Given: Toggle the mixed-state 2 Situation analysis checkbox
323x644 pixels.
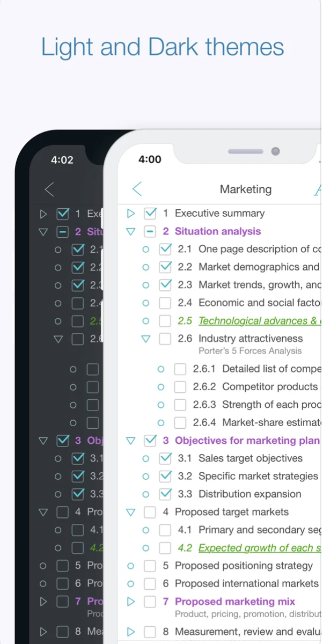Looking at the screenshot, I should (150, 232).
